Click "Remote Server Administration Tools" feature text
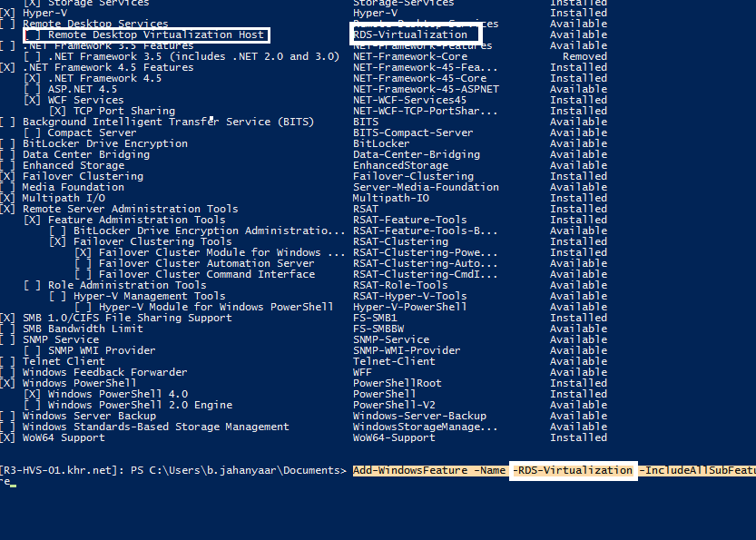756x540 pixels. pos(130,209)
